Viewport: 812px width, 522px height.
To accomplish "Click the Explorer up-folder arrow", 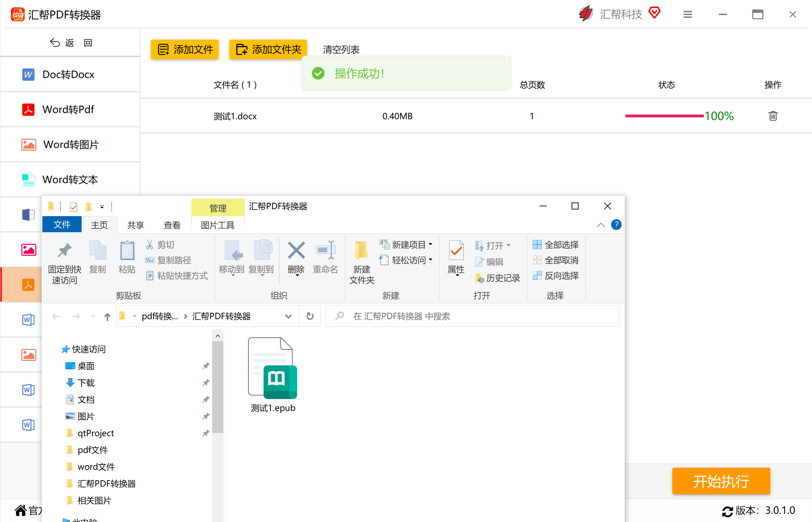I will tap(107, 317).
